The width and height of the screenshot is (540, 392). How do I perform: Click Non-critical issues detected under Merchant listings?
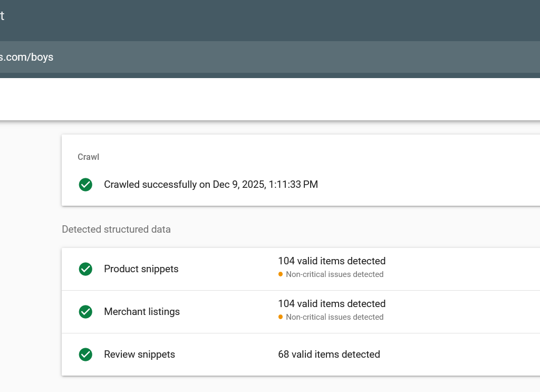coord(334,317)
